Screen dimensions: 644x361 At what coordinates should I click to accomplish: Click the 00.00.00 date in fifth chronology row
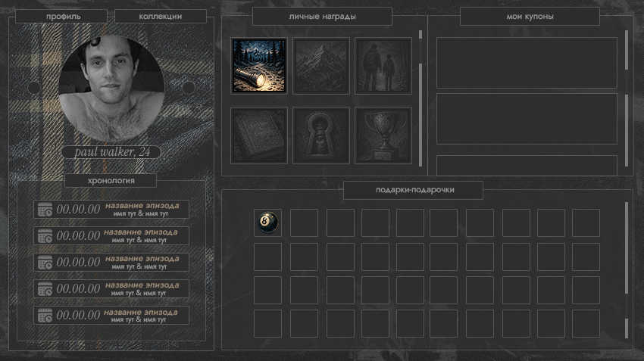click(78, 315)
